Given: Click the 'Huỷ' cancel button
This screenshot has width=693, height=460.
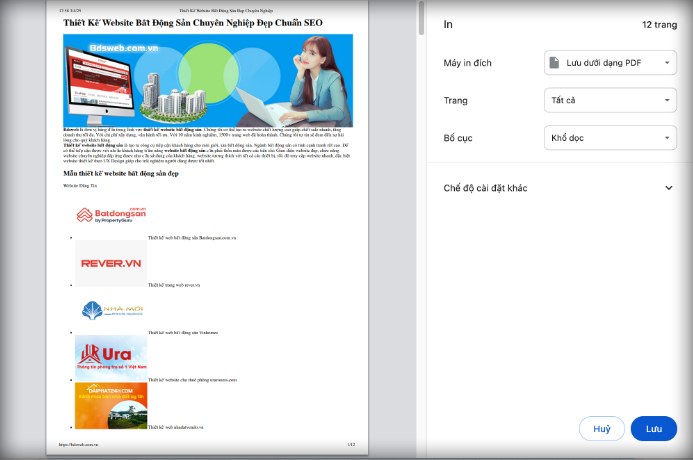Looking at the screenshot, I should pos(602,429).
